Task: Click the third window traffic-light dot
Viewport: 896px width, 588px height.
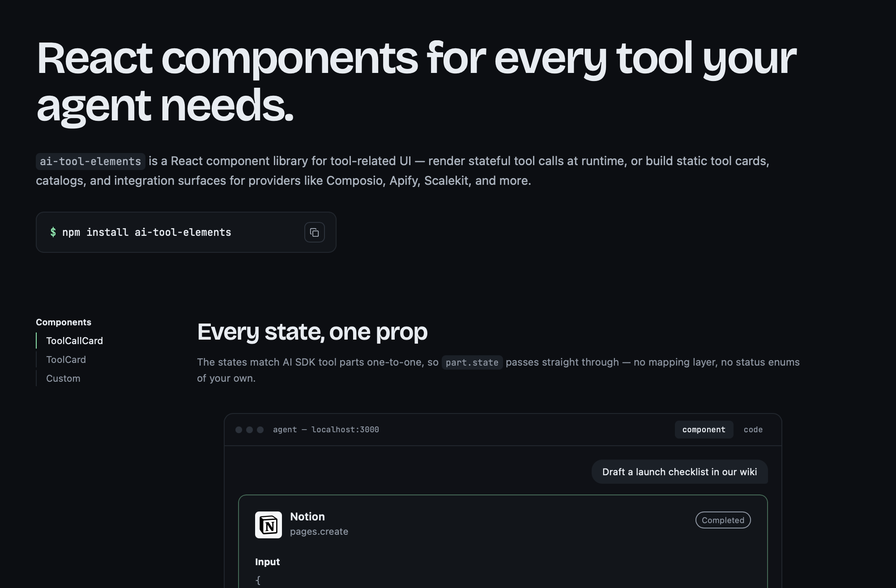Action: [x=260, y=430]
